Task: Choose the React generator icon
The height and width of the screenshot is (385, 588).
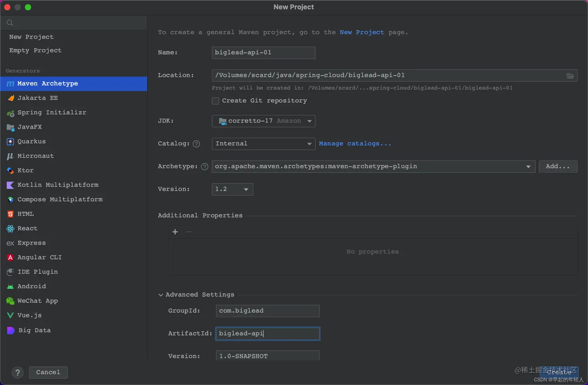Action: coord(10,228)
